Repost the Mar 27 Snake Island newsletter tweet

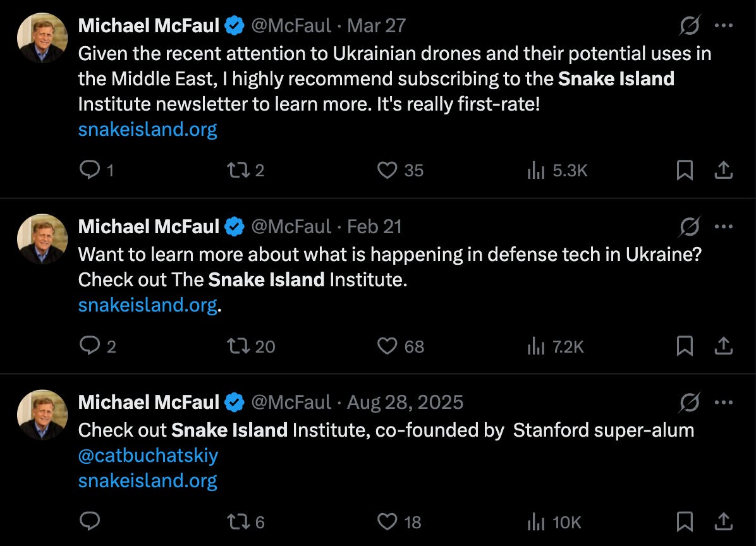click(x=237, y=170)
